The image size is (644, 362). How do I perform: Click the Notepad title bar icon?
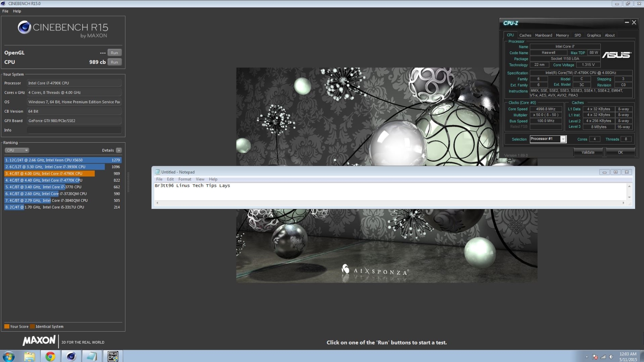(x=157, y=172)
